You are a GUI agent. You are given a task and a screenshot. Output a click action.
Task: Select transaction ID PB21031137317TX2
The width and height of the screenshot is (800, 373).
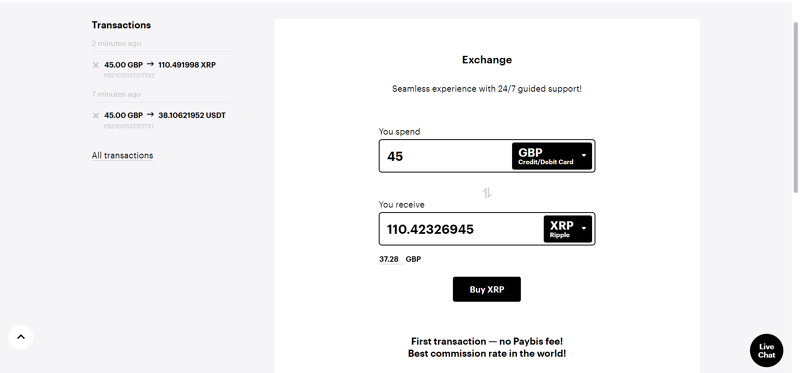(x=129, y=76)
